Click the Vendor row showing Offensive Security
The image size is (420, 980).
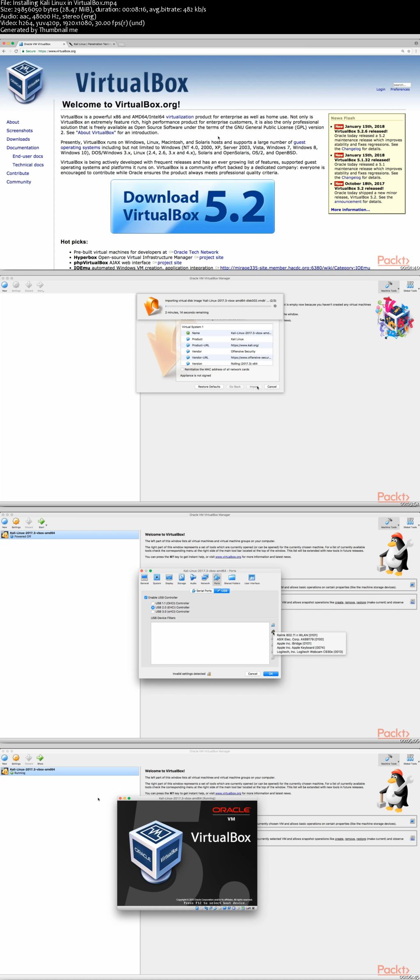(226, 351)
